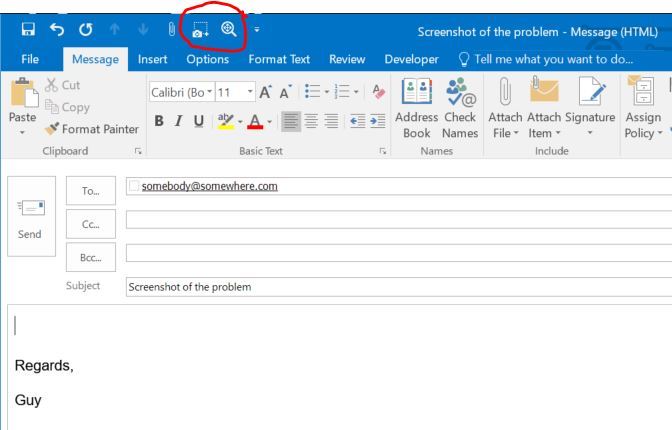The image size is (672, 430).
Task: Send the email message
Action: pos(31,216)
